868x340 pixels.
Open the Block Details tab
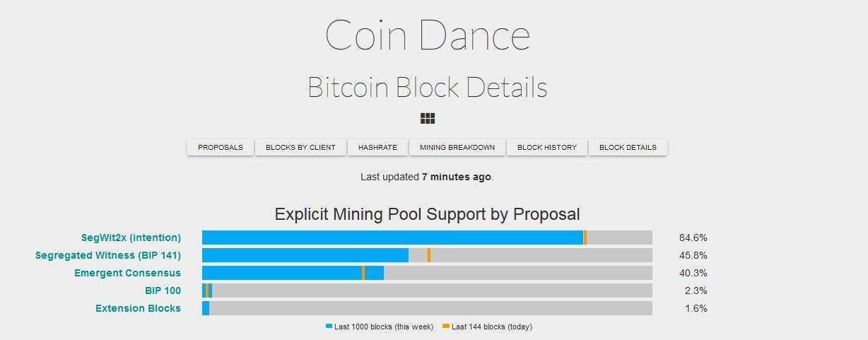628,148
